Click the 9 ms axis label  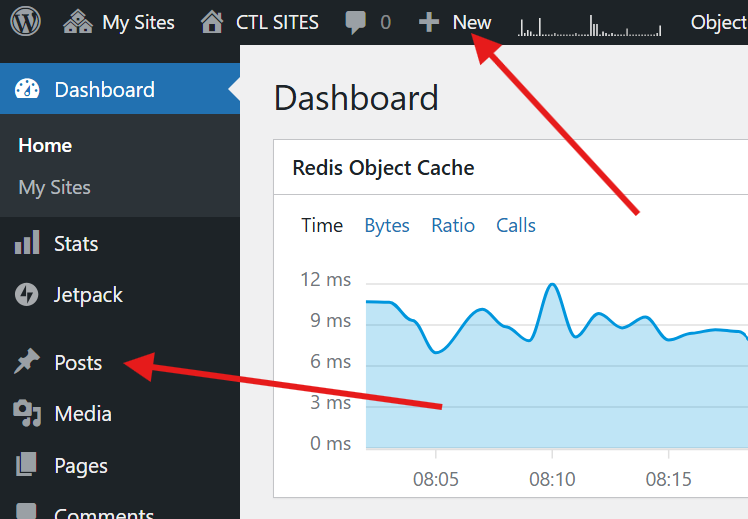(331, 321)
